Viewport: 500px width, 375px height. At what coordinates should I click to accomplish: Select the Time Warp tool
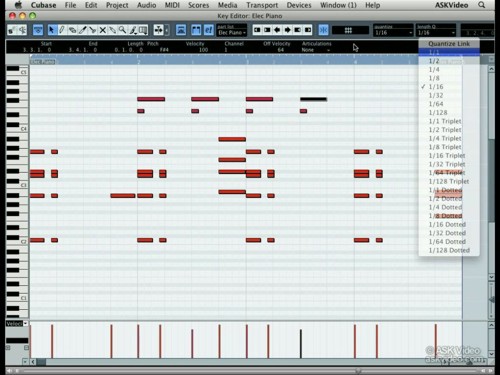tap(143, 30)
